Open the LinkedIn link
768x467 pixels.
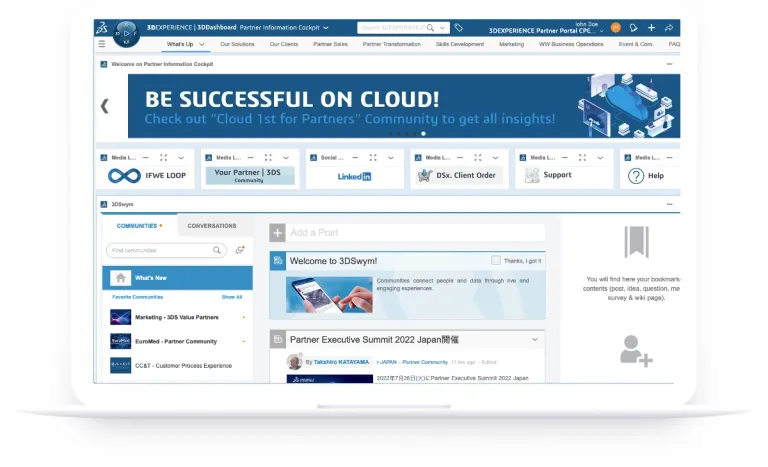pos(354,176)
